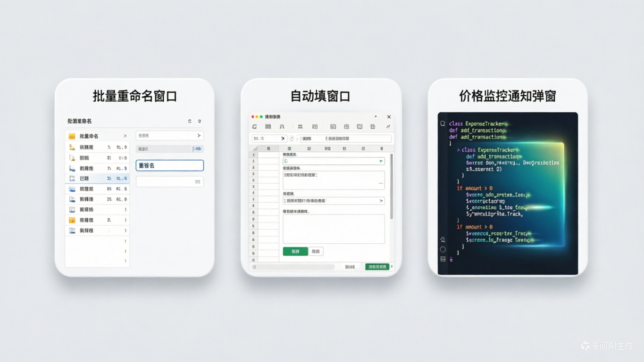Open the first form dropdown with the green arrow
Screen dimensions: 644x362
pos(334,161)
